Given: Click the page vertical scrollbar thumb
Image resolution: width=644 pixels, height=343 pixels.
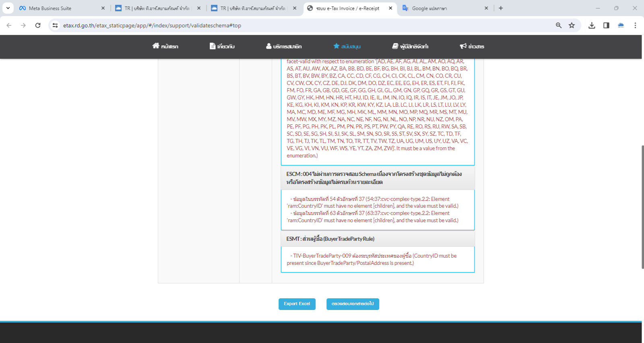Looking at the screenshot, I should [x=642, y=207].
